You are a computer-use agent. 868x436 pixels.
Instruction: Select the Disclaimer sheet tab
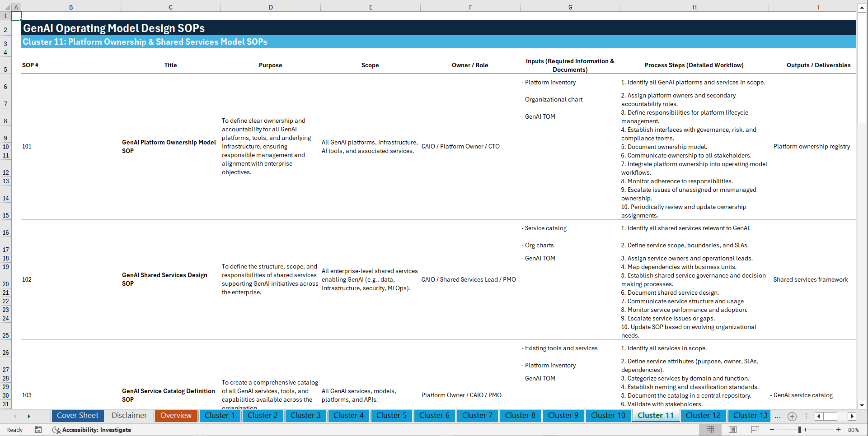(x=129, y=416)
